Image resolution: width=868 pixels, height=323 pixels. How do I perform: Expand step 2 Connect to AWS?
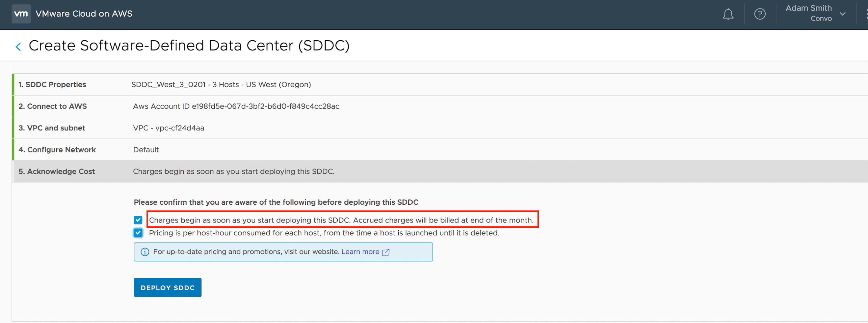[x=440, y=106]
